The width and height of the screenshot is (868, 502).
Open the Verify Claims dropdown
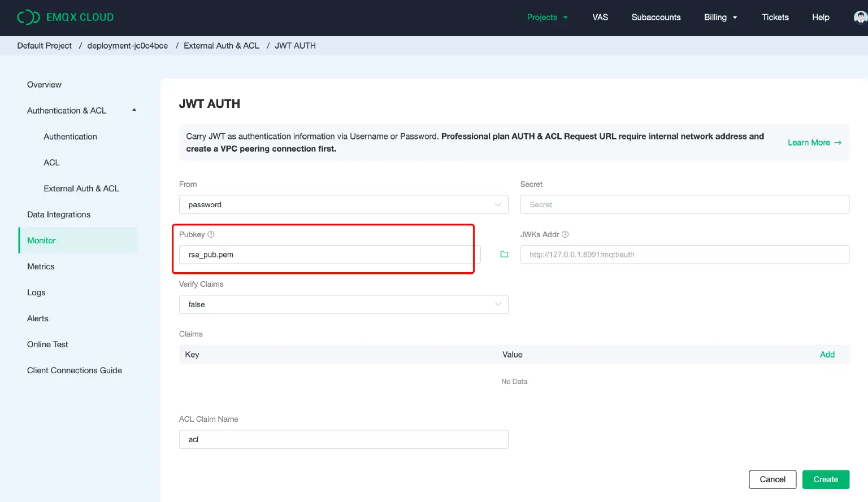click(x=343, y=305)
